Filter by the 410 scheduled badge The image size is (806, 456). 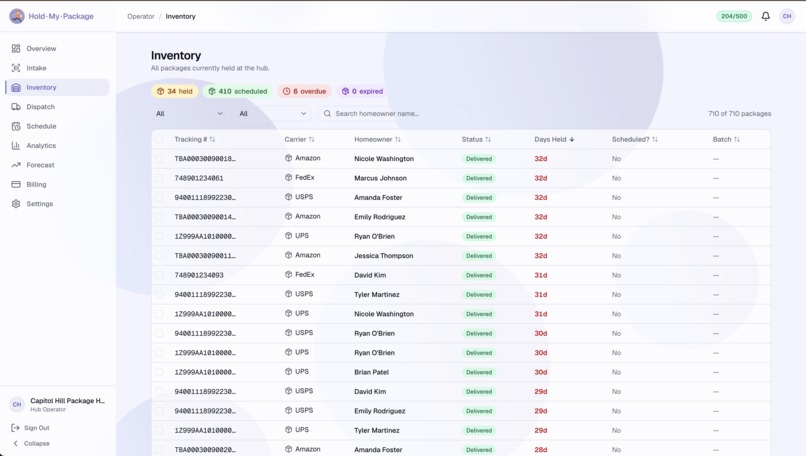point(238,91)
